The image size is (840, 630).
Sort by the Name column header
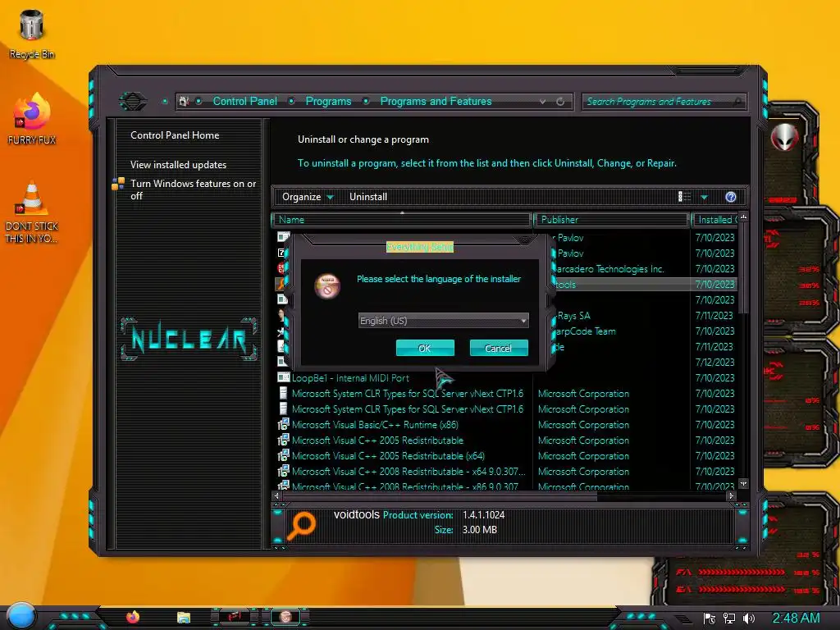point(402,220)
